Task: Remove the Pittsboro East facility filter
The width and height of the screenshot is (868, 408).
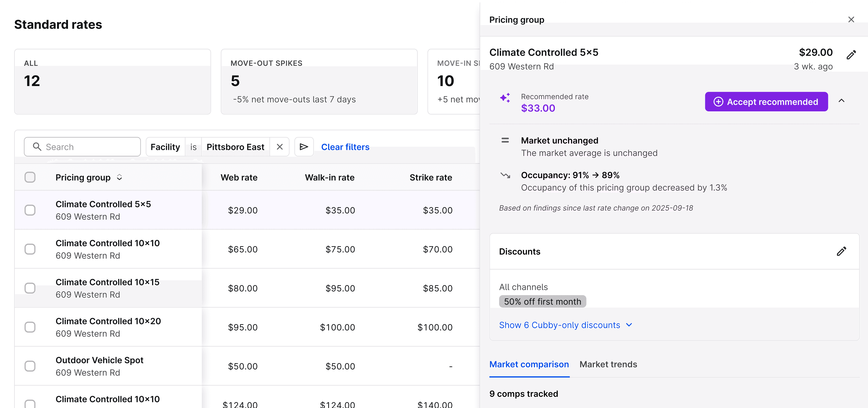Action: pos(279,147)
